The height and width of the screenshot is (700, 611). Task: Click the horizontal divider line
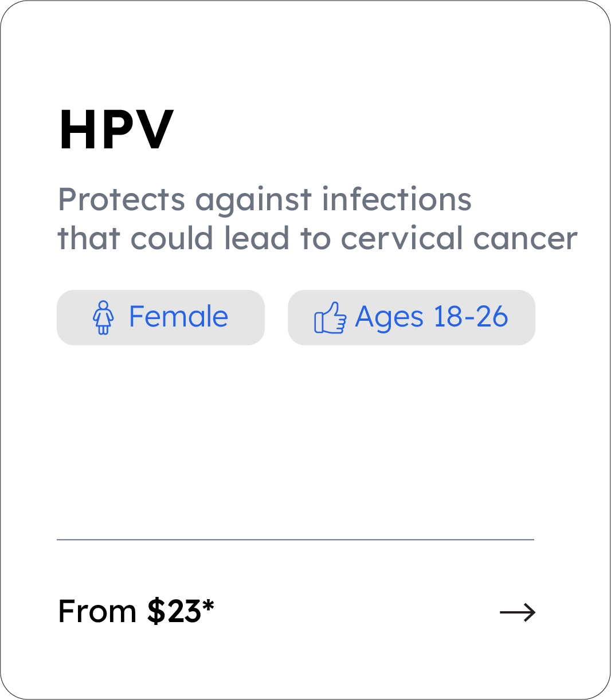(x=295, y=540)
